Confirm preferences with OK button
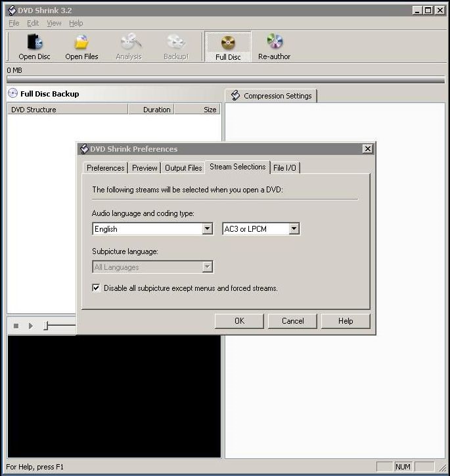This screenshot has width=450, height=476. click(x=239, y=321)
